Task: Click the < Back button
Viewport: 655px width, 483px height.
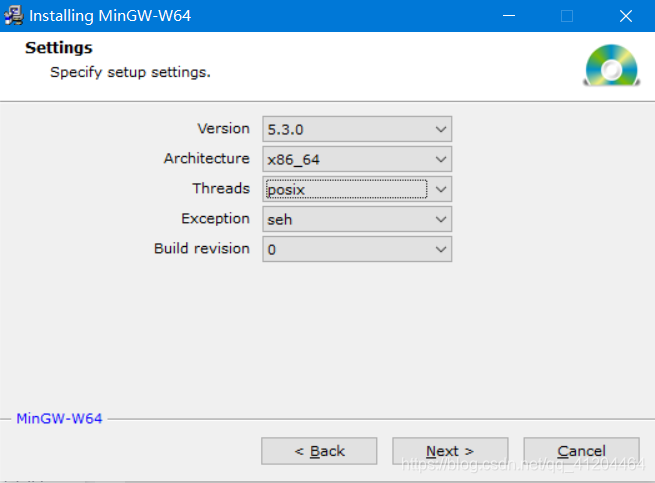Action: (x=319, y=451)
